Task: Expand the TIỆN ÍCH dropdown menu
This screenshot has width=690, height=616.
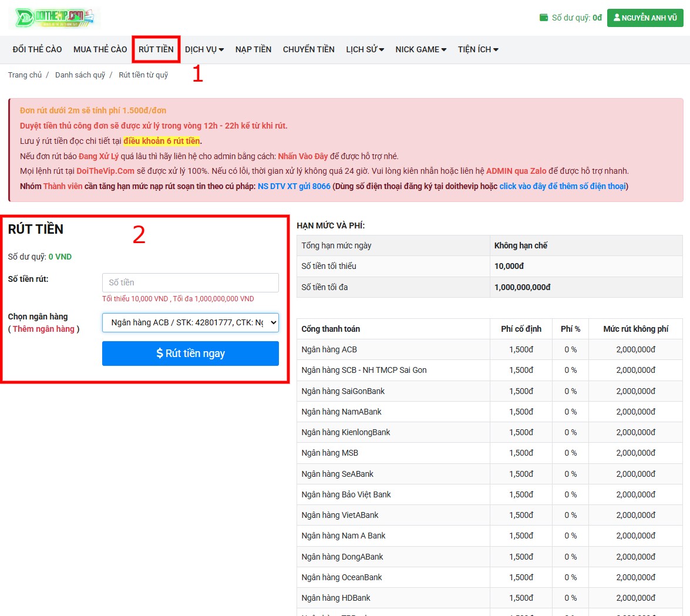Action: pos(478,49)
